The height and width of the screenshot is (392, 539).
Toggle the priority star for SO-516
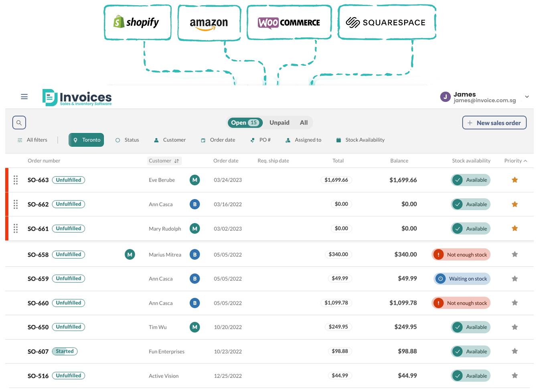tap(515, 376)
